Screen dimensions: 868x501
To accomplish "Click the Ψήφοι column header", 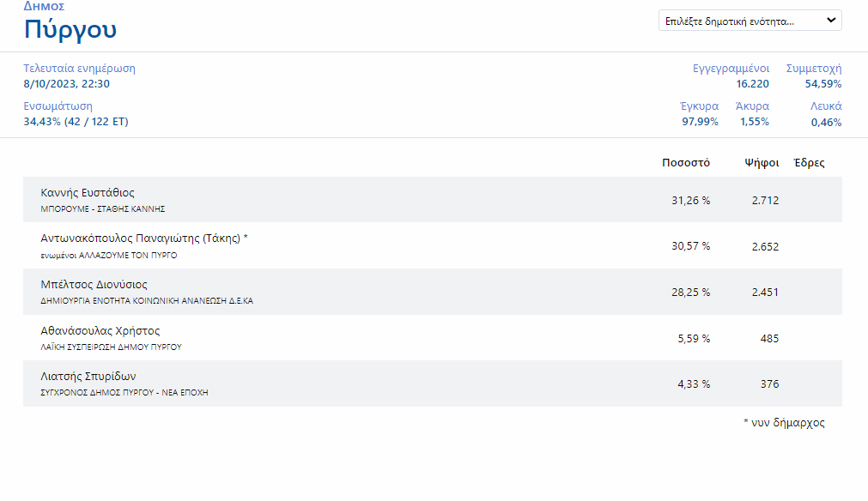I will (762, 163).
